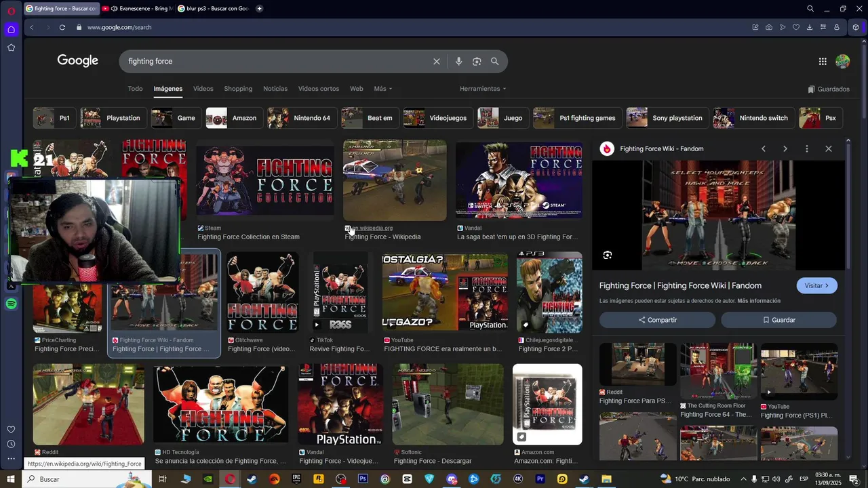
Task: Open the Steam Fighting Force Collection thumbnail
Action: click(265, 180)
